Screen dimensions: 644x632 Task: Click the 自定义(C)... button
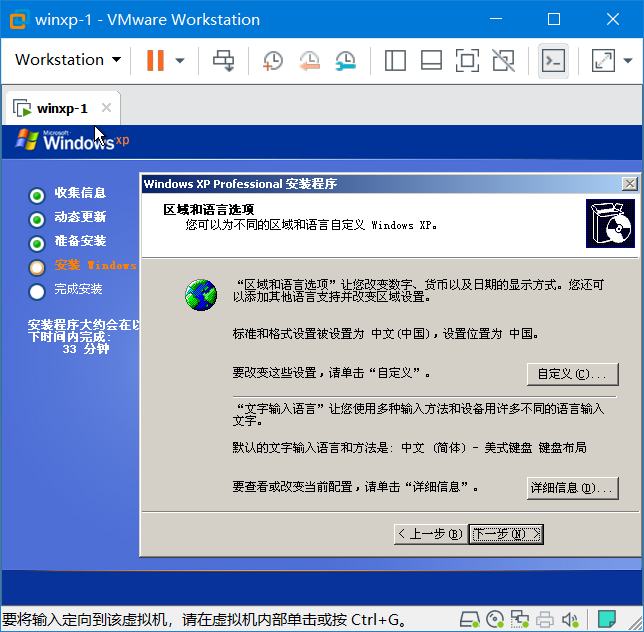click(573, 374)
